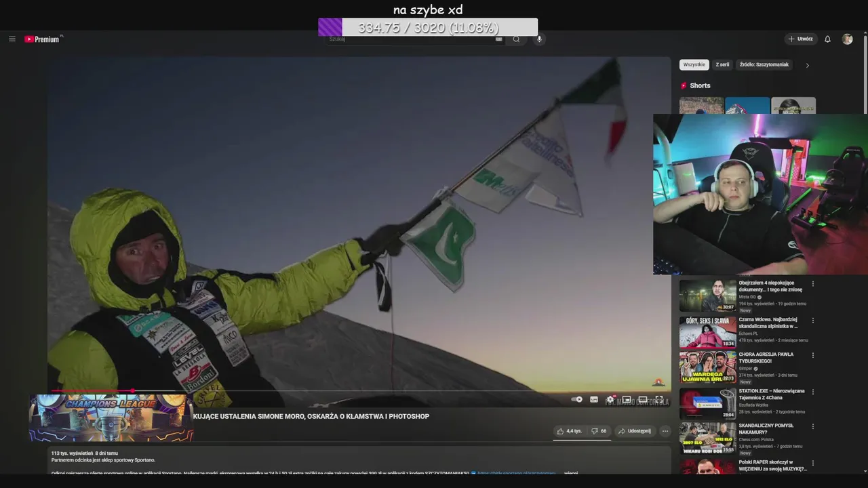868x488 pixels.
Task: Click the Shorts section heading
Action: pos(700,85)
